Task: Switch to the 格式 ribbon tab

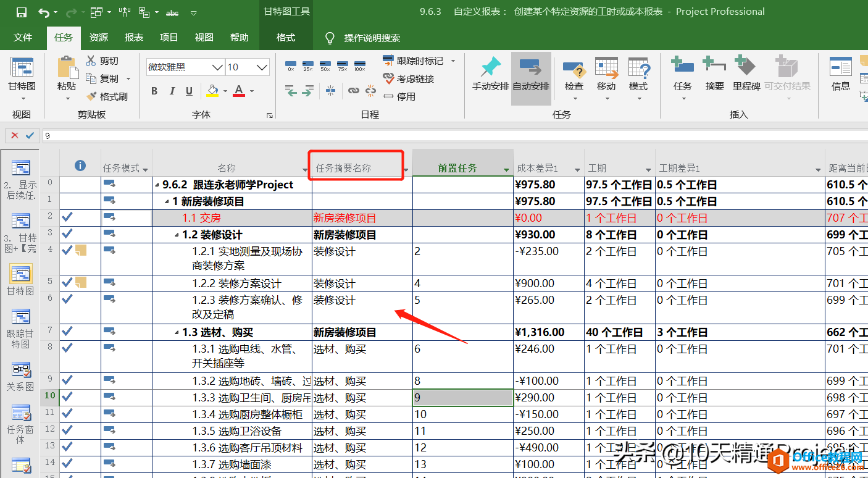Action: 286,38
